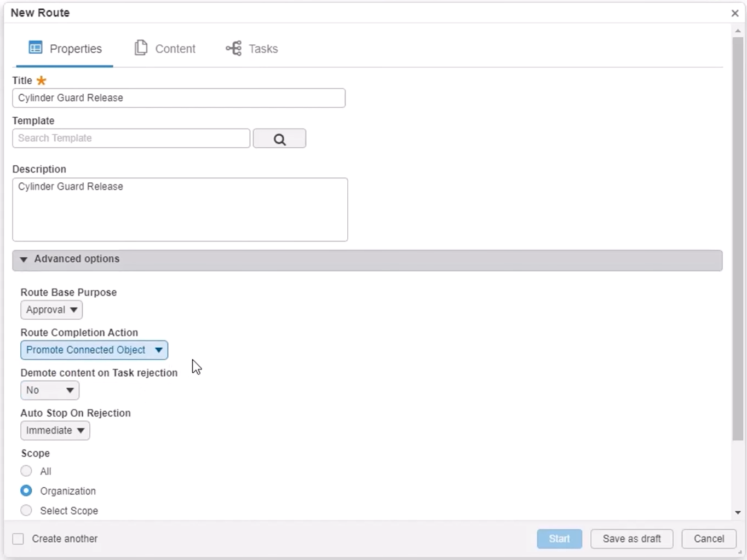Choose the Select Scope radio button
The image size is (747, 560).
26,511
